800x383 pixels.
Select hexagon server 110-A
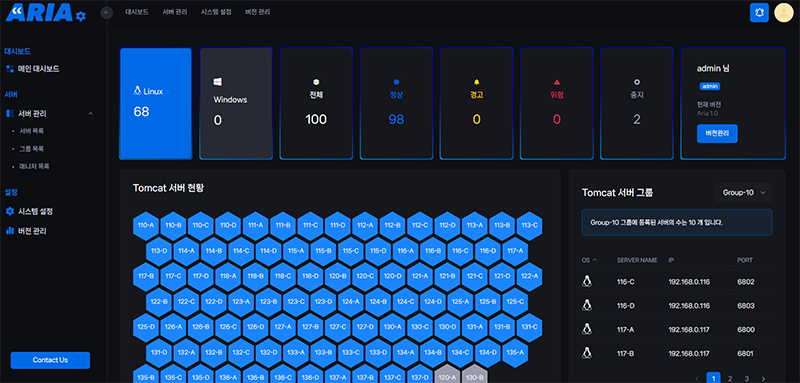point(146,225)
